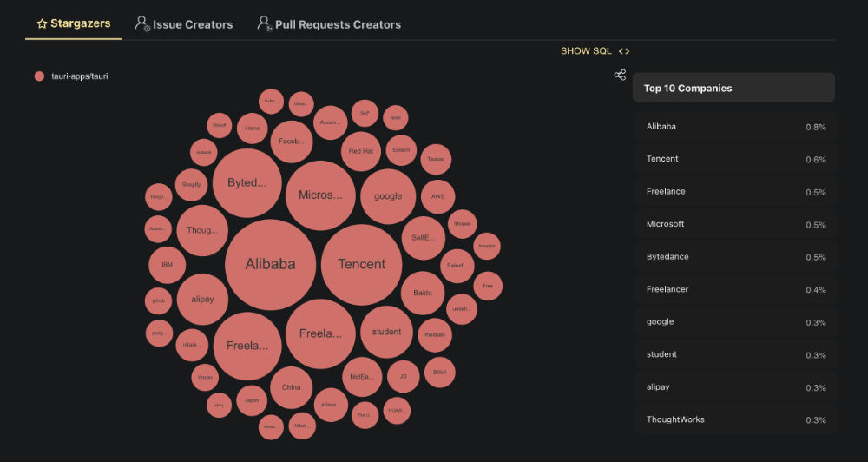This screenshot has height=462, width=868.
Task: Click the Red Hat bubble
Action: coord(360,151)
